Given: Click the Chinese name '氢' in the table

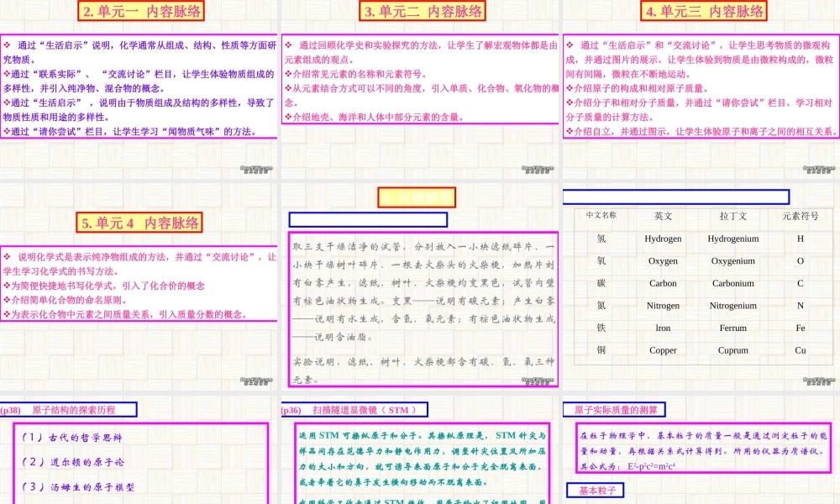Looking at the screenshot, I should 601,239.
